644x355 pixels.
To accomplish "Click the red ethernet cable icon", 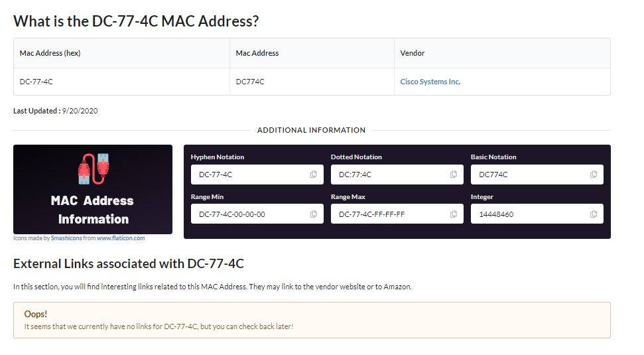I will coord(93,169).
